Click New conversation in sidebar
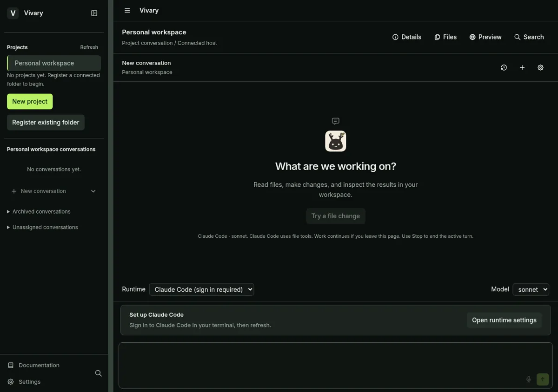The image size is (558, 392). click(x=43, y=191)
